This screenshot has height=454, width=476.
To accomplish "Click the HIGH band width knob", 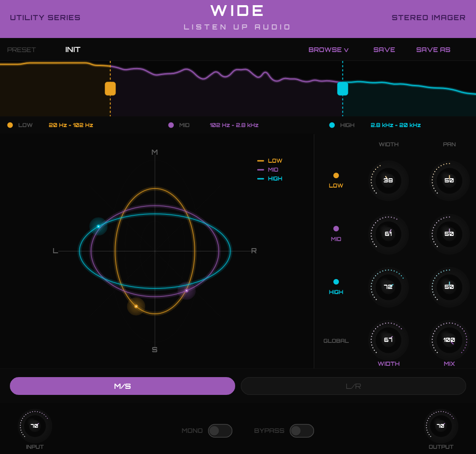I will click(x=388, y=287).
